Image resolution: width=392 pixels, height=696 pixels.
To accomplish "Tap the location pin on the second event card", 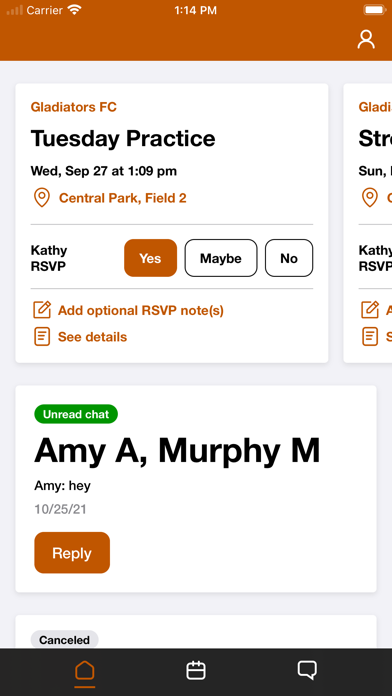I will [x=370, y=198].
